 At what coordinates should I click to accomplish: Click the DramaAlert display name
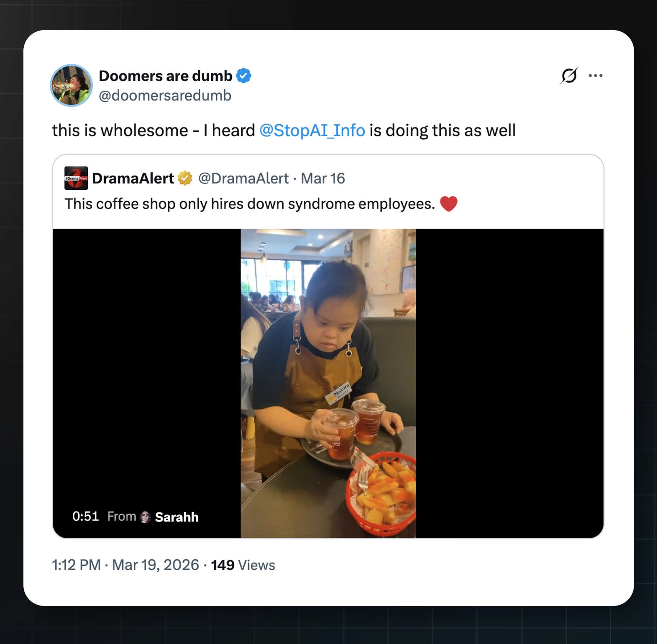[x=133, y=178]
